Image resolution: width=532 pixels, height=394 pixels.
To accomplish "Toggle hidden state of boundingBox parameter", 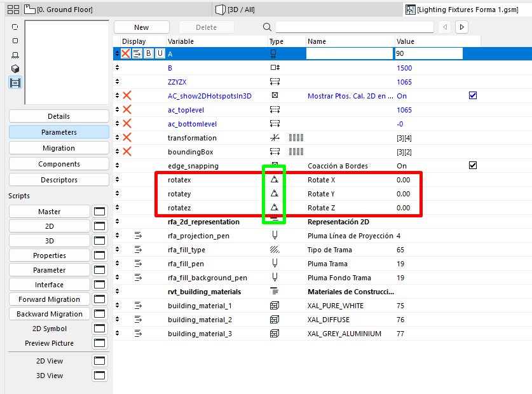I will pyautogui.click(x=126, y=152).
